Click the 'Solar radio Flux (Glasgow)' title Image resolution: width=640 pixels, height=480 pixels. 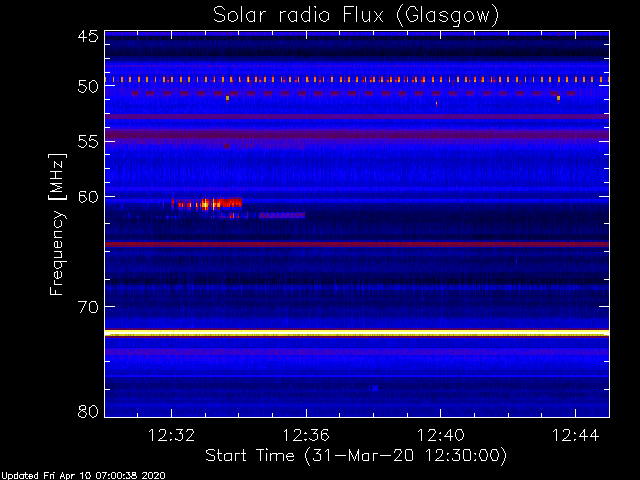point(356,16)
